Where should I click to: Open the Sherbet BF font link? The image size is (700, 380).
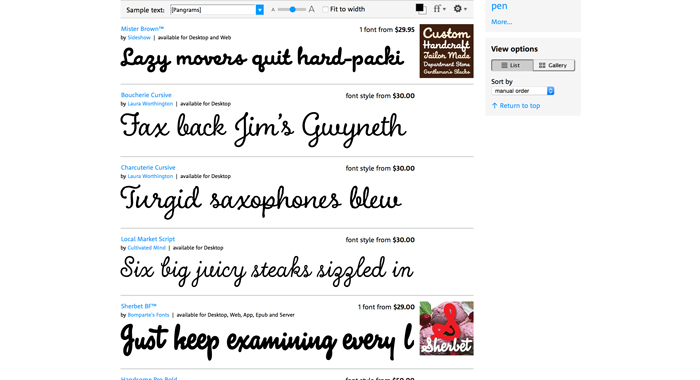click(138, 306)
